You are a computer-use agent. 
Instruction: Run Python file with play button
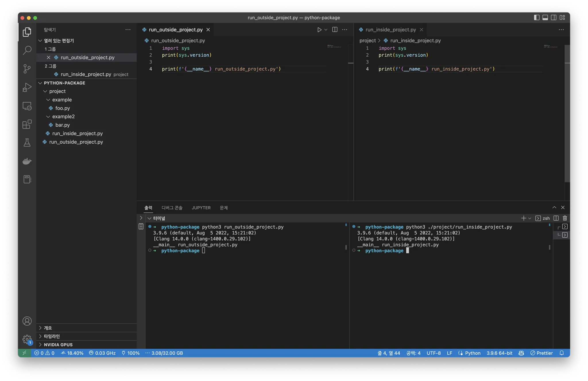click(x=319, y=30)
